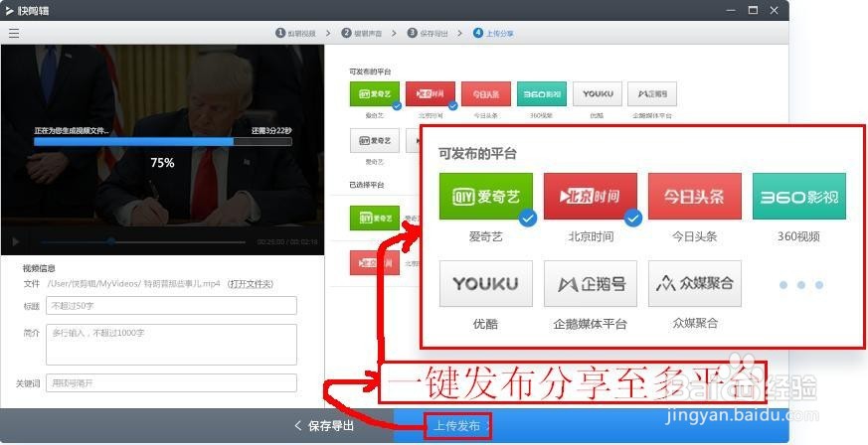Select step 4 上传分享
This screenshot has width=868, height=445.
(493, 33)
